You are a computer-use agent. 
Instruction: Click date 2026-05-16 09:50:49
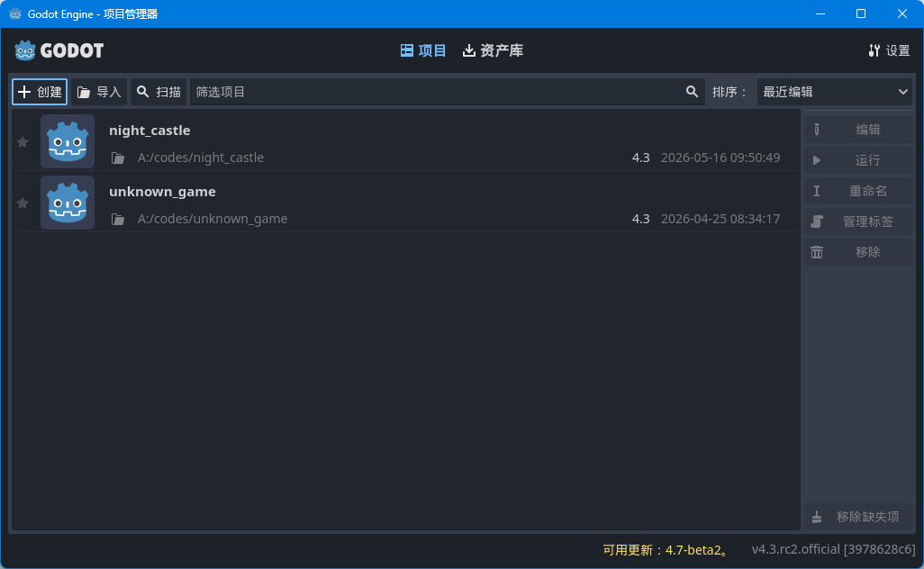pos(720,158)
